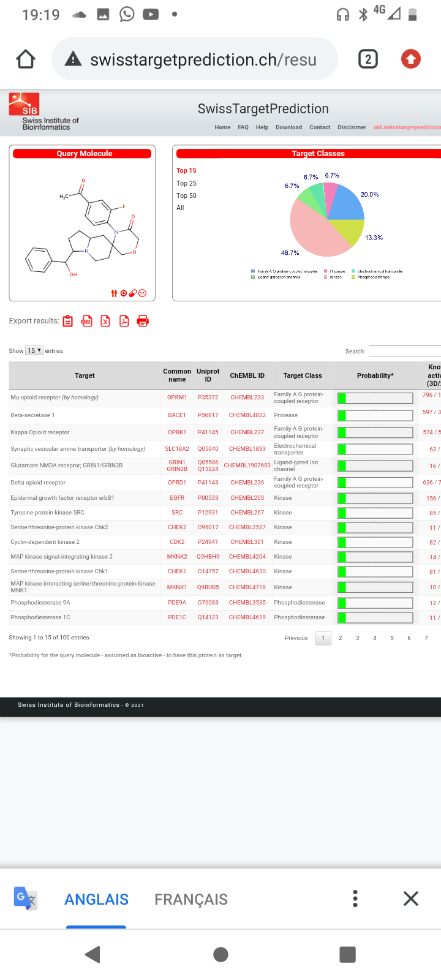
Task: Dismiss the translate bar with the X
Action: (411, 899)
